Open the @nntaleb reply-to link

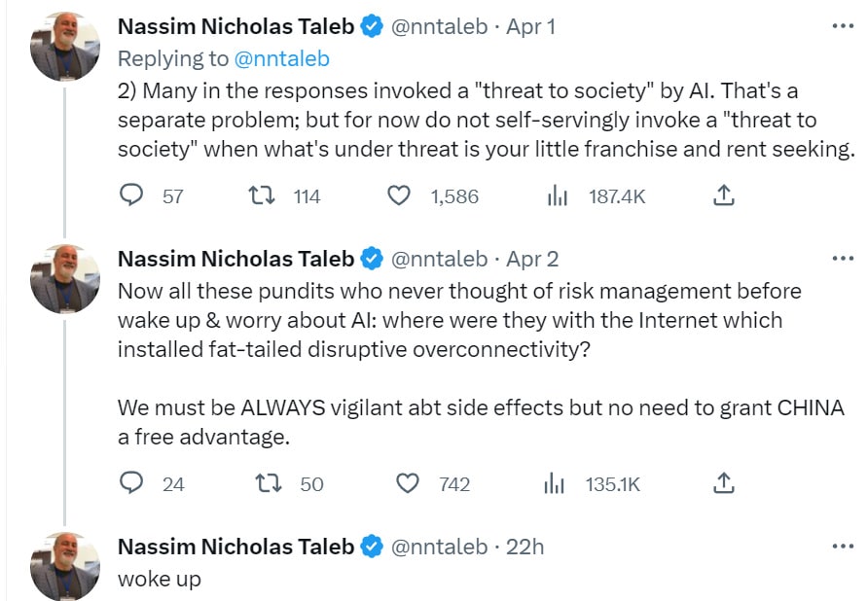(x=282, y=58)
